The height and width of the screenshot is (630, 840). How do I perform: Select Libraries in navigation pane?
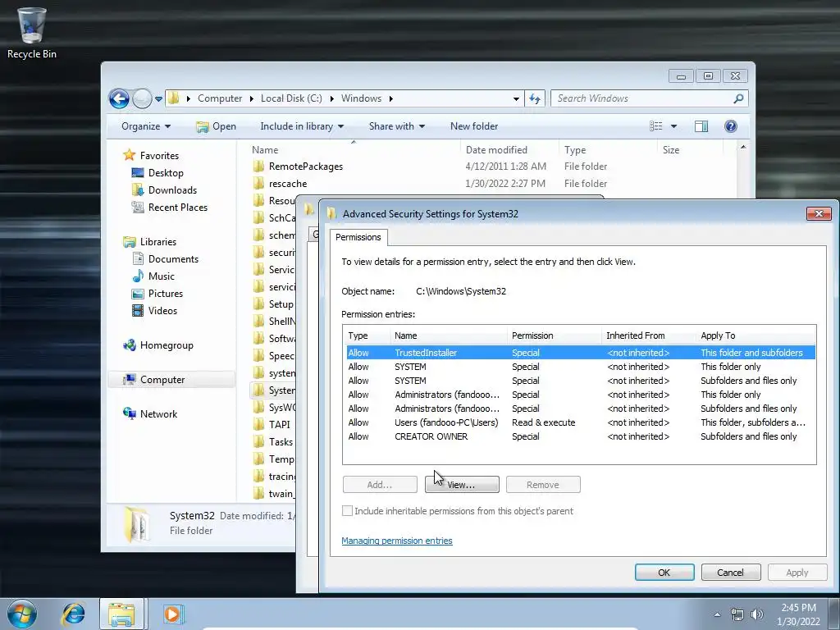tap(158, 242)
